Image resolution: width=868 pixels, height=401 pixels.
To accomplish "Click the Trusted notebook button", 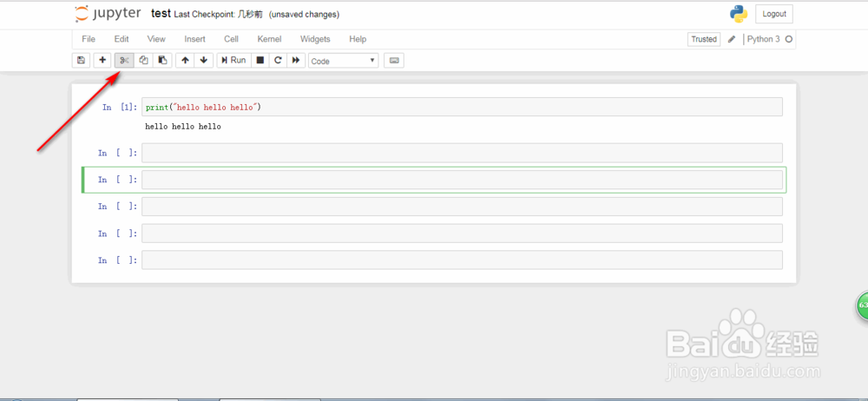I will point(704,39).
